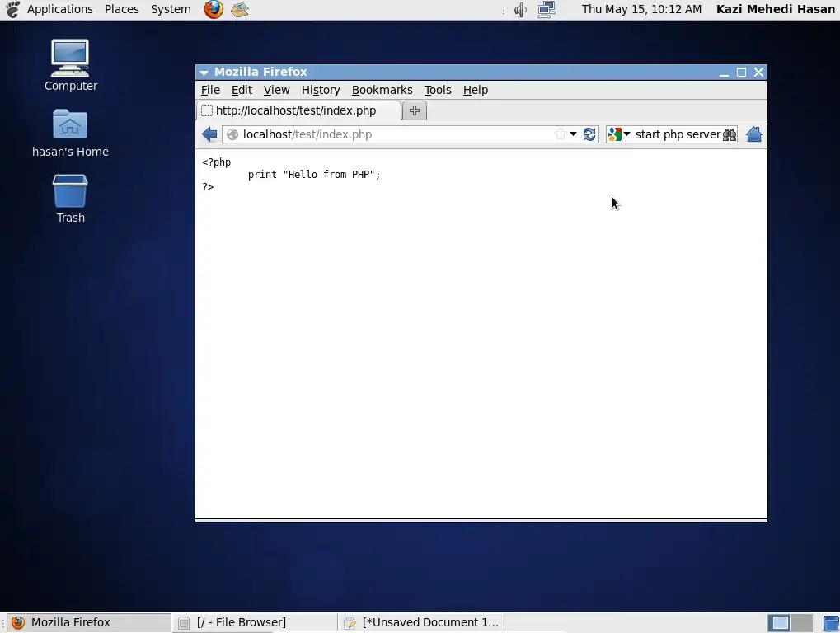Click the trash applet in the bottom panel

point(831,623)
